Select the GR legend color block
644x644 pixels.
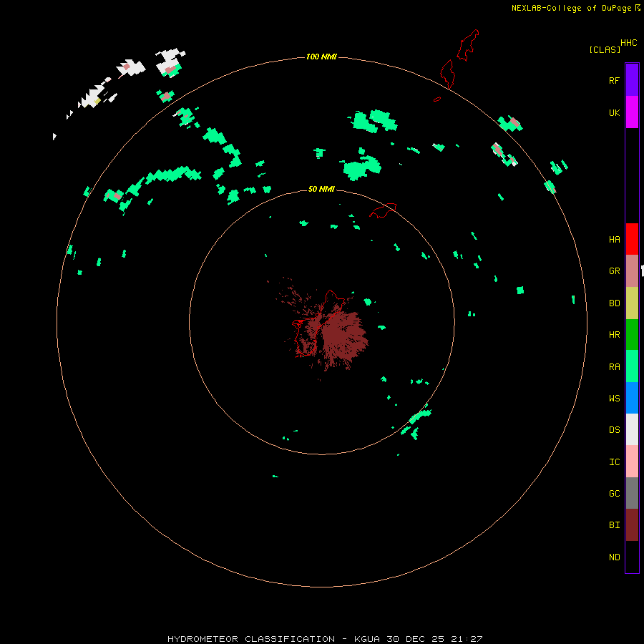pos(632,271)
